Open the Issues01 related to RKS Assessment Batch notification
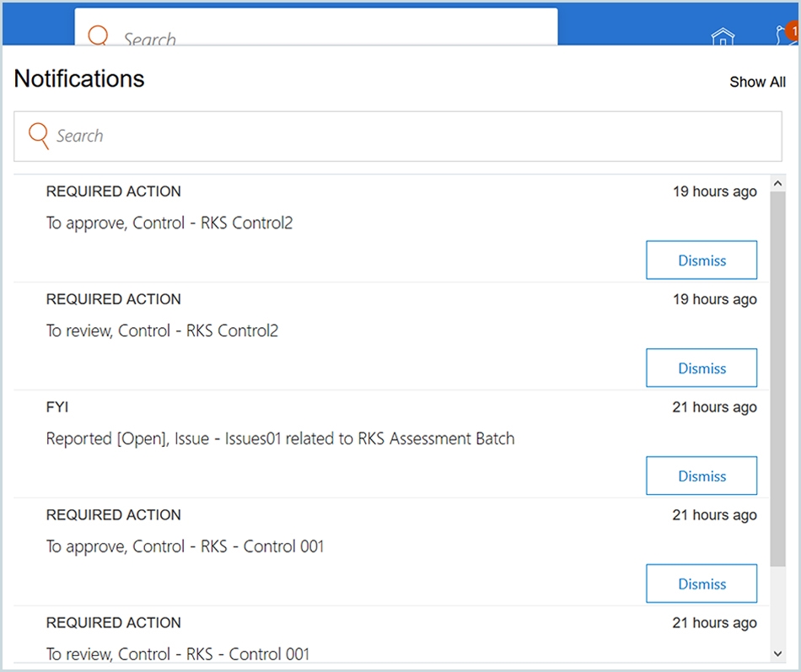This screenshot has width=801, height=672. 280,438
